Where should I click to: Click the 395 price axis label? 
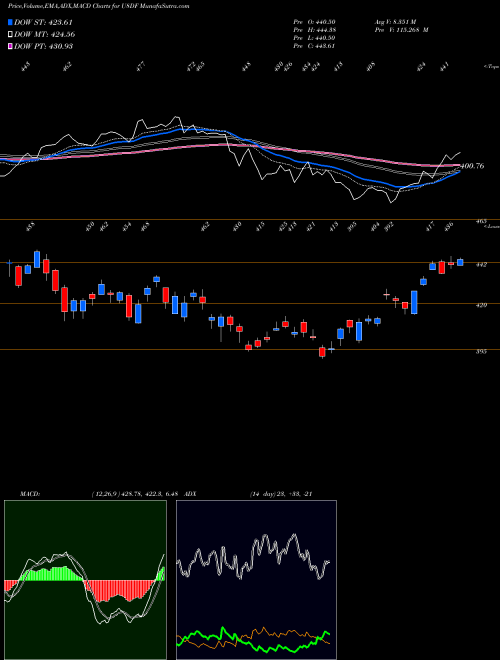pos(481,351)
